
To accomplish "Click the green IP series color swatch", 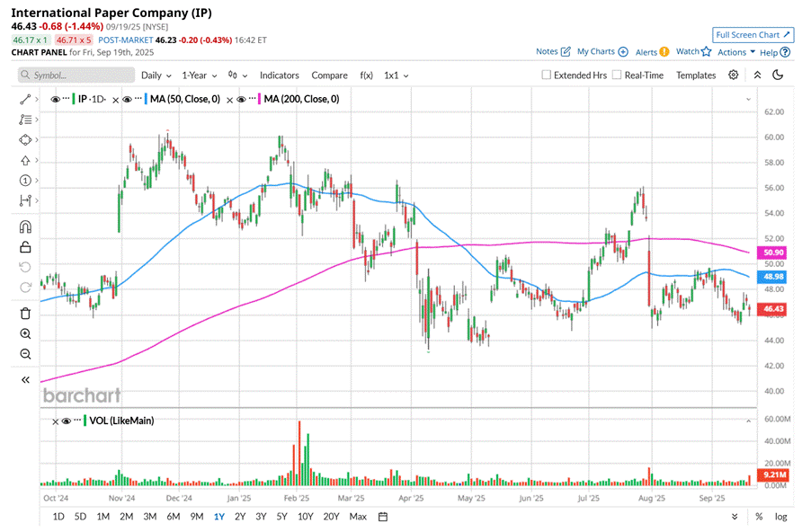I will point(74,99).
